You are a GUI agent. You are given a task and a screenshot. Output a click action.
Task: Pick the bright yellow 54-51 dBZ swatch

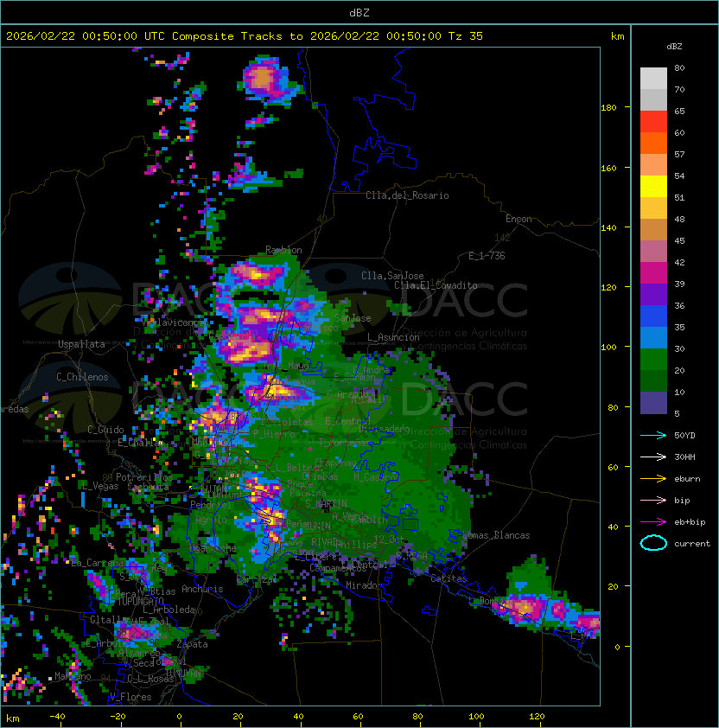[x=653, y=186]
